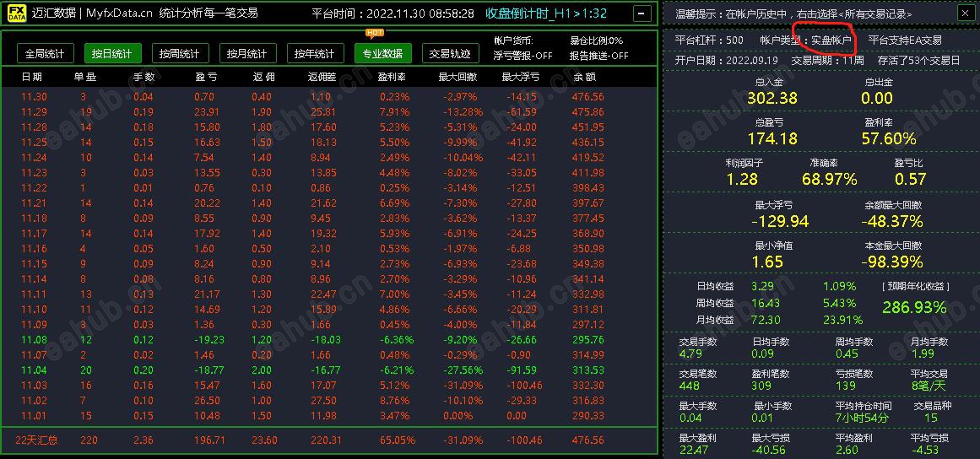Click the 盈亏 column header
Screen dimensions: 980x459
(x=206, y=78)
